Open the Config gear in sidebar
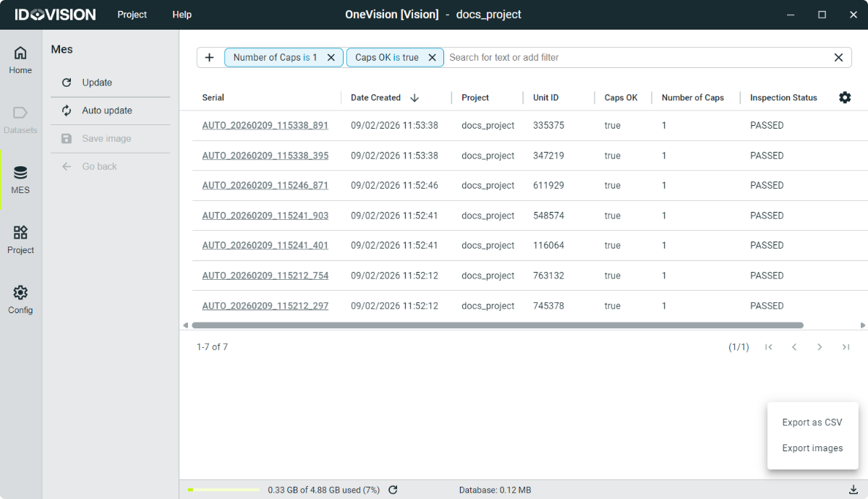Image resolution: width=868 pixels, height=499 pixels. pyautogui.click(x=20, y=299)
